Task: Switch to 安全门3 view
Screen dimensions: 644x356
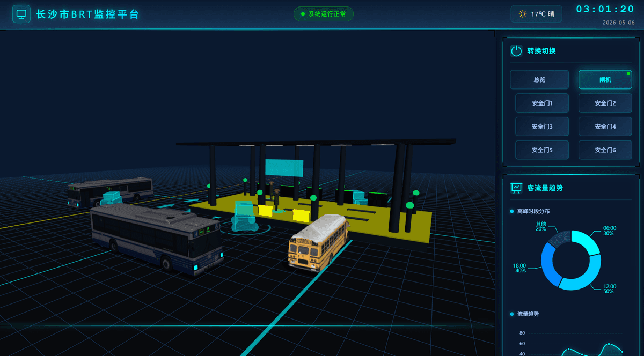Action: pos(542,127)
